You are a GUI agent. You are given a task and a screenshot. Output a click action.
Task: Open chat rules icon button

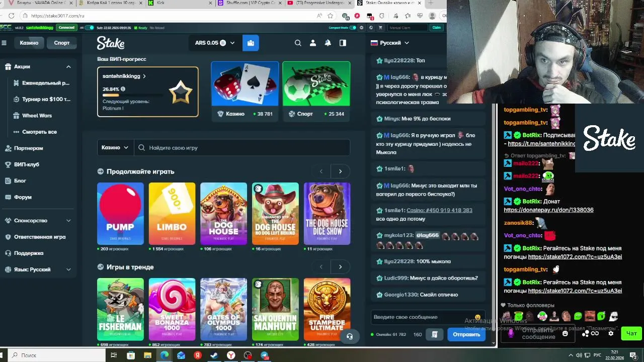435,334
